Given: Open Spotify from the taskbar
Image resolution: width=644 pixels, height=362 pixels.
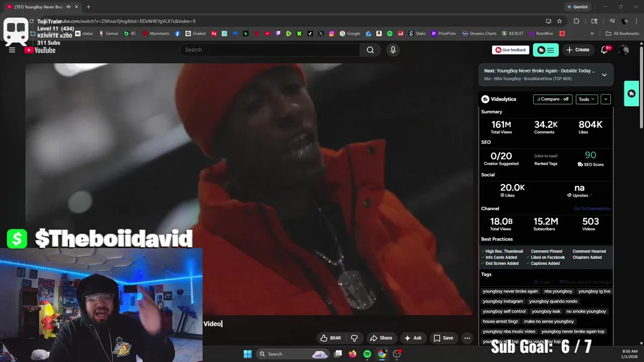Looking at the screenshot, I should point(367,354).
